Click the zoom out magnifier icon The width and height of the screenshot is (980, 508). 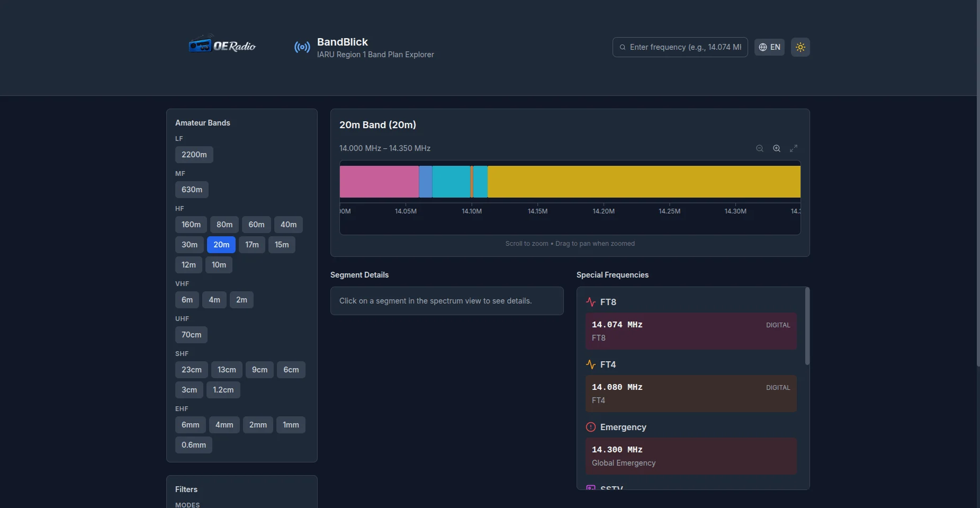[x=760, y=148]
